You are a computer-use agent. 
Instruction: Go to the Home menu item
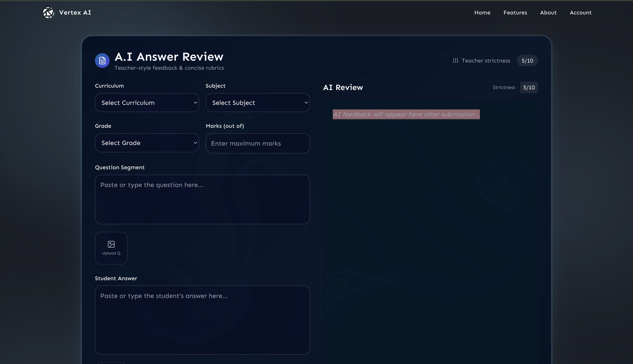(482, 13)
